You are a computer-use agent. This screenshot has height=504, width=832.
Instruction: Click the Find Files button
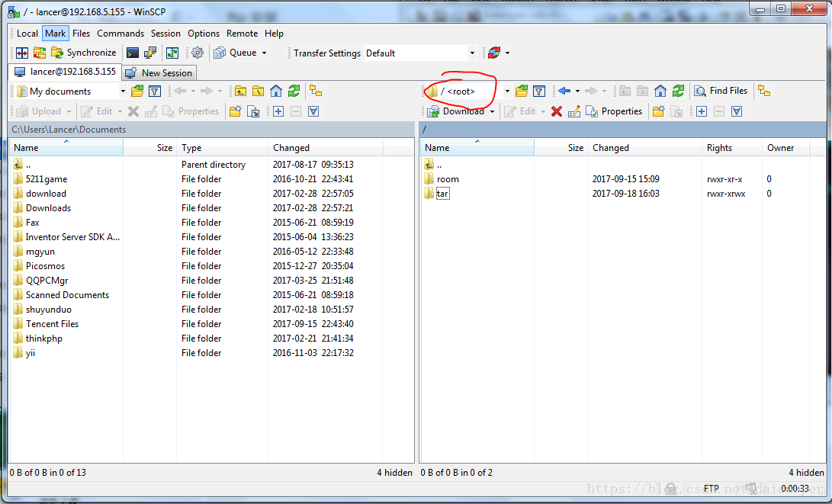pos(721,91)
